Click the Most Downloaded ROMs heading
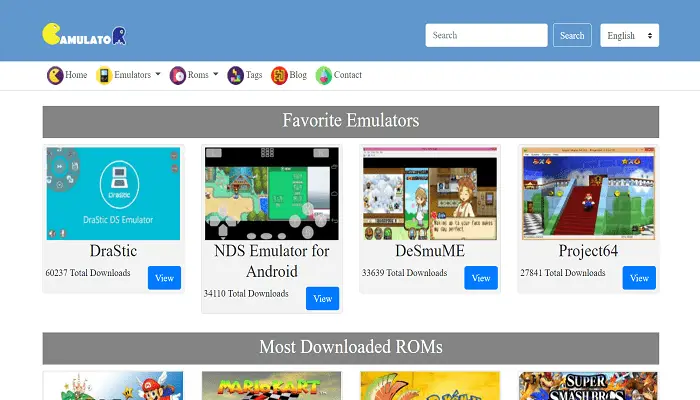Viewport: 700px width, 400px height. click(350, 347)
